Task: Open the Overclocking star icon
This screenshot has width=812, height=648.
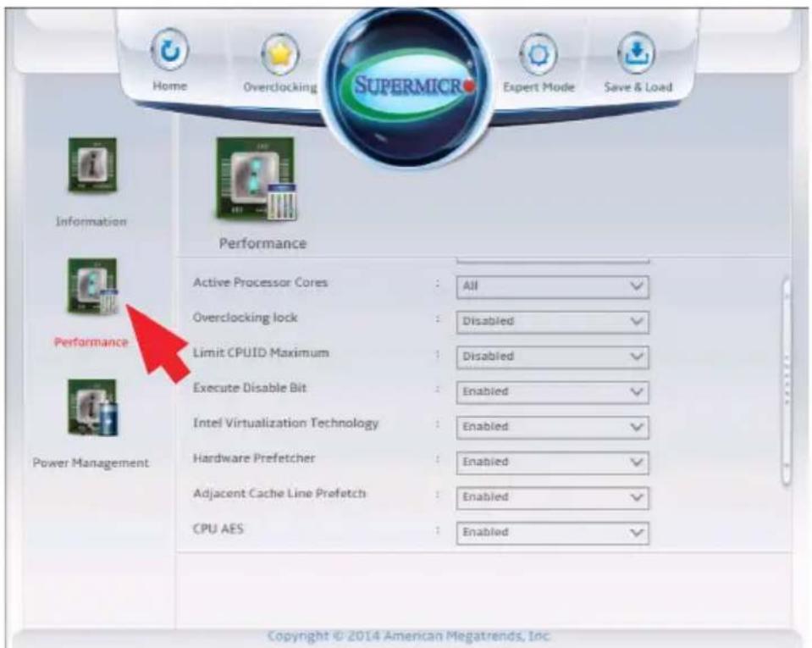Action: point(280,53)
